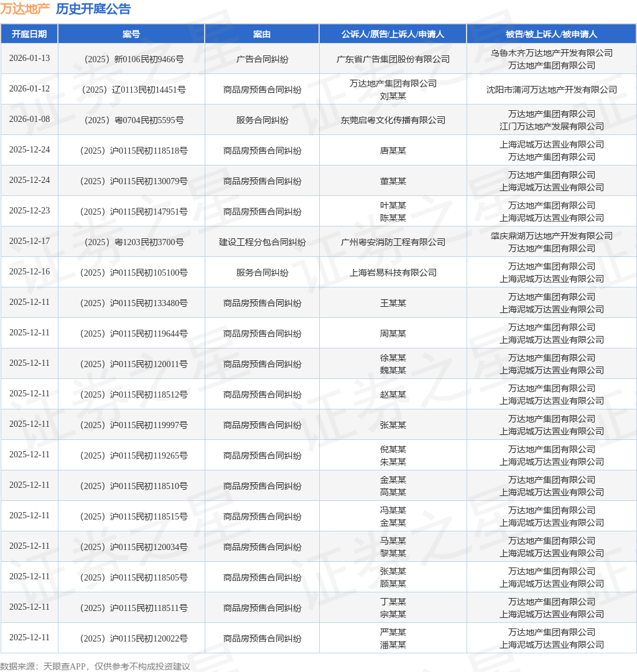The height and width of the screenshot is (672, 637).
Task: Click the date 2025-12-17
Action: (x=30, y=241)
